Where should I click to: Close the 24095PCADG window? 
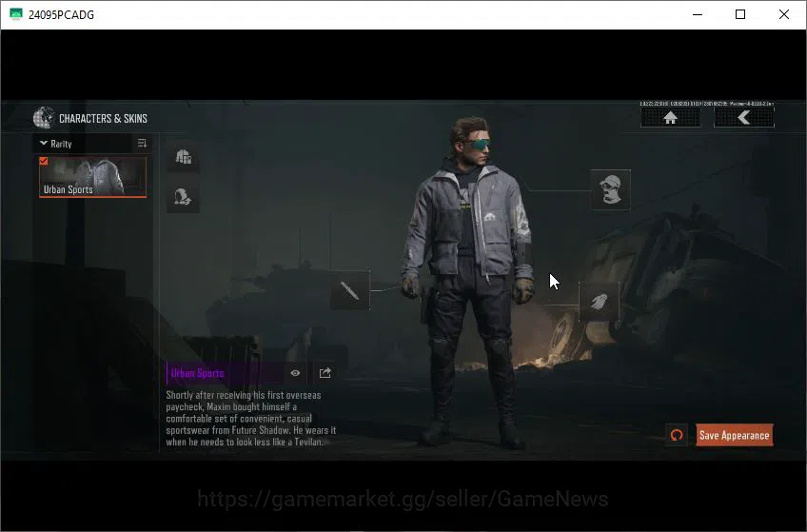tap(784, 14)
